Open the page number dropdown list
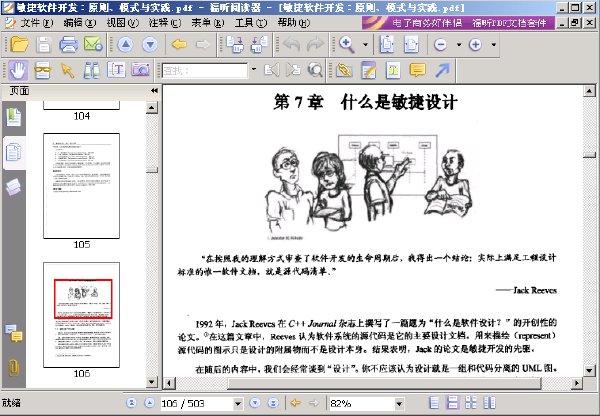 [x=238, y=403]
